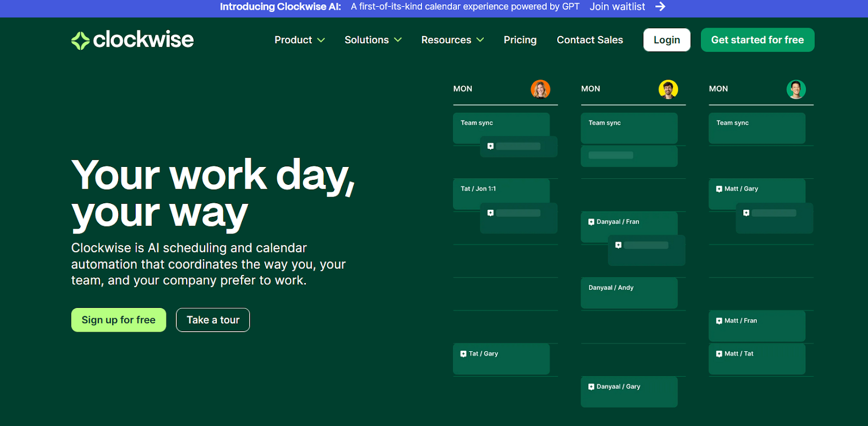This screenshot has width=868, height=426.
Task: Click the icon on the Tat / Gary event
Action: click(x=463, y=354)
